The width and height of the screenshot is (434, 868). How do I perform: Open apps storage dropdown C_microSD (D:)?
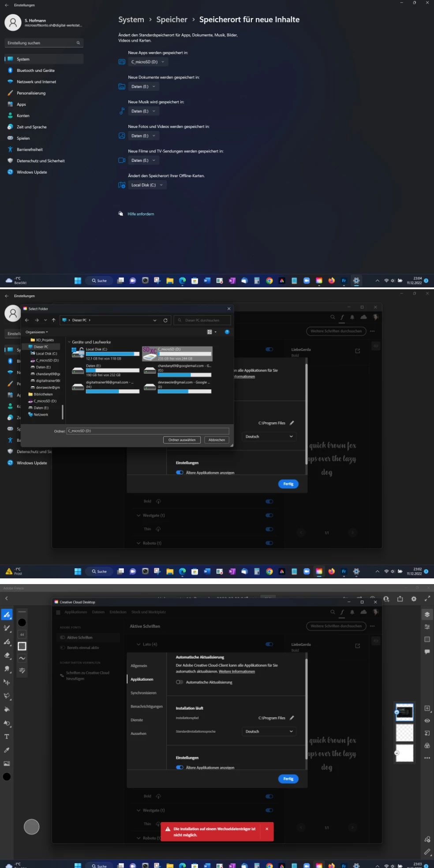coord(148,62)
